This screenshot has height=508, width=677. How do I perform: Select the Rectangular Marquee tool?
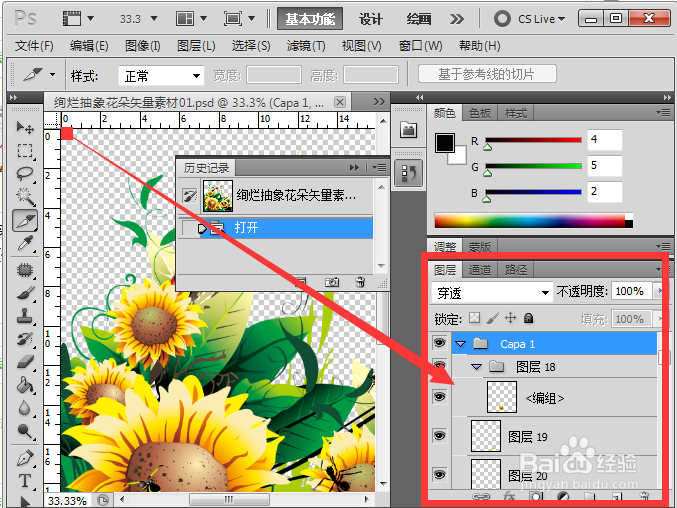[x=25, y=151]
